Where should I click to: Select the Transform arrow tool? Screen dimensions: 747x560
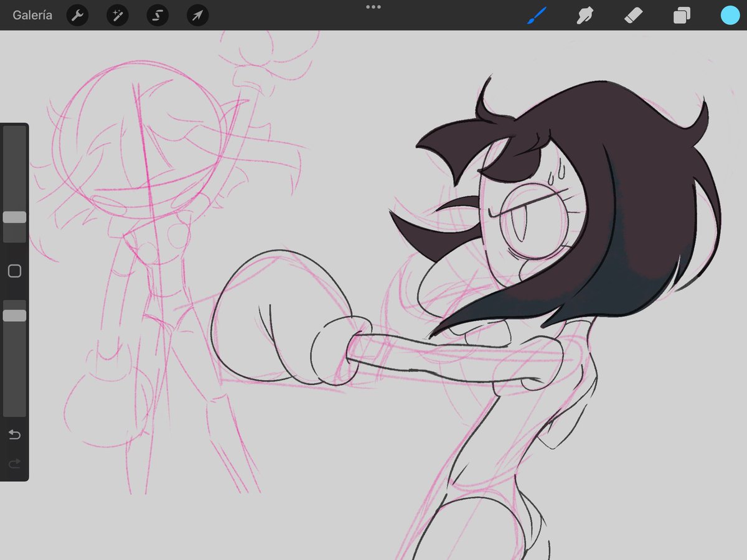(x=197, y=15)
